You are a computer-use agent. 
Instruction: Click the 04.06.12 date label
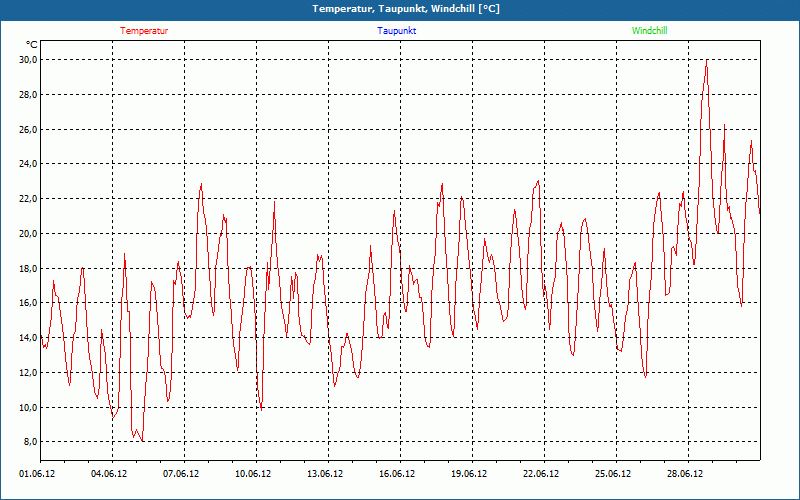click(109, 474)
